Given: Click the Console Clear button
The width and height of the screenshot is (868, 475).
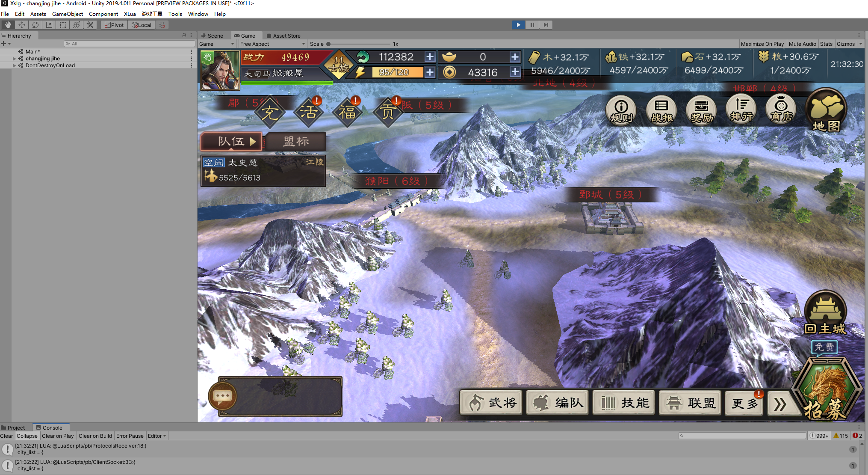Looking at the screenshot, I should [x=6, y=436].
